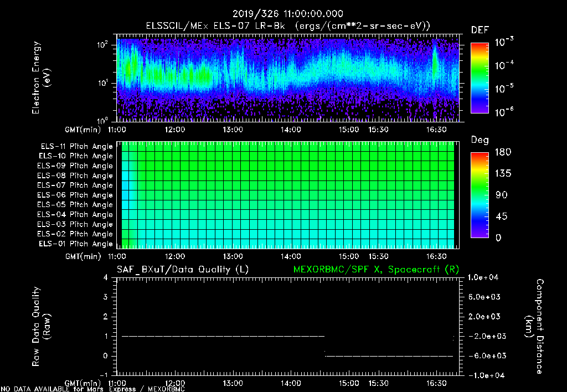This screenshot has width=567, height=392.
Task: Click the 2.0e+03 right axis value
Action: [x=484, y=316]
